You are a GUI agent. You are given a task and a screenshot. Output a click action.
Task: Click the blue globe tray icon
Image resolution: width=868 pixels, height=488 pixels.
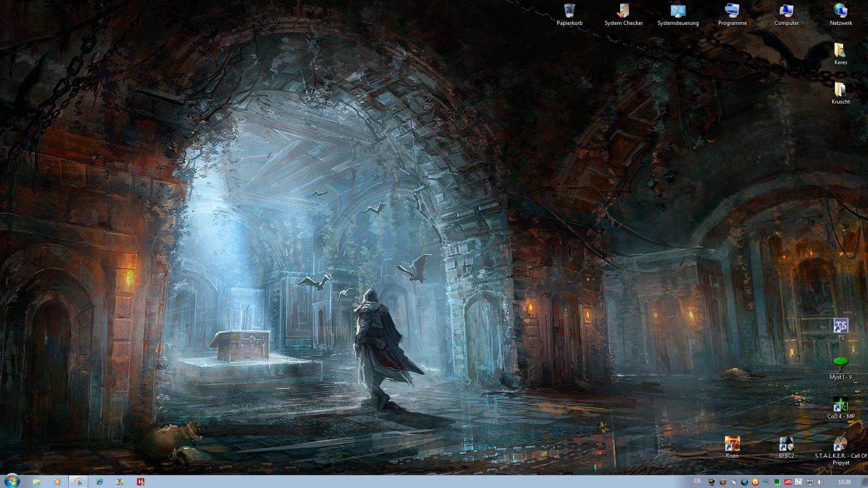coord(744,482)
